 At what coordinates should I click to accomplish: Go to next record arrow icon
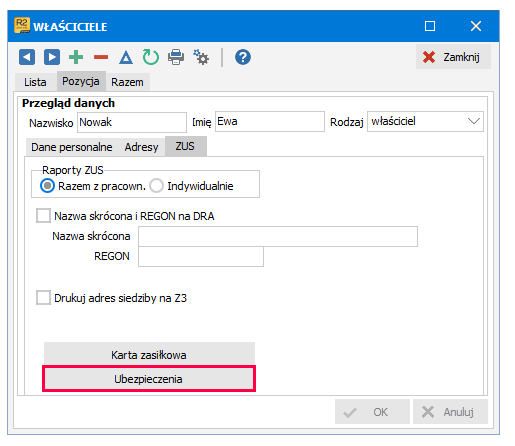pyautogui.click(x=52, y=57)
